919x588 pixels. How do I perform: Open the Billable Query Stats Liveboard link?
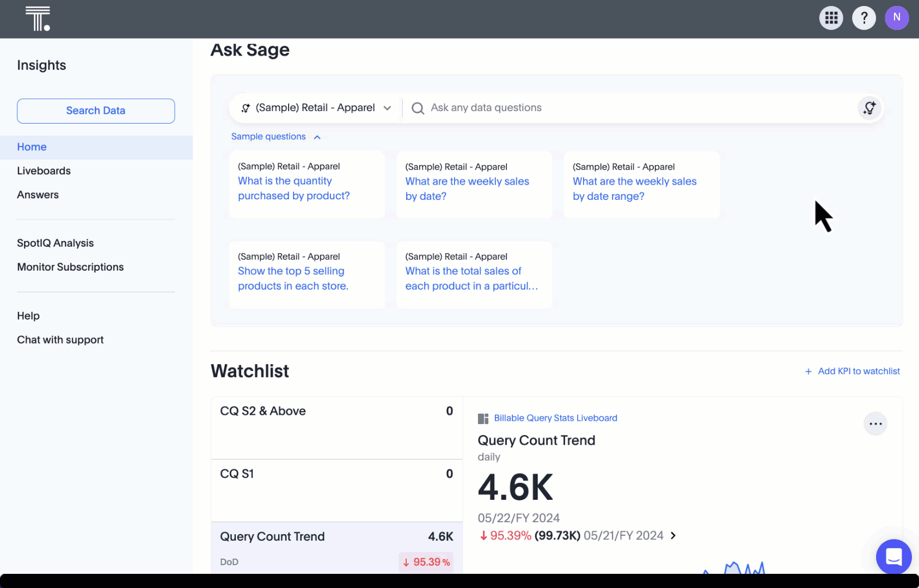click(555, 418)
